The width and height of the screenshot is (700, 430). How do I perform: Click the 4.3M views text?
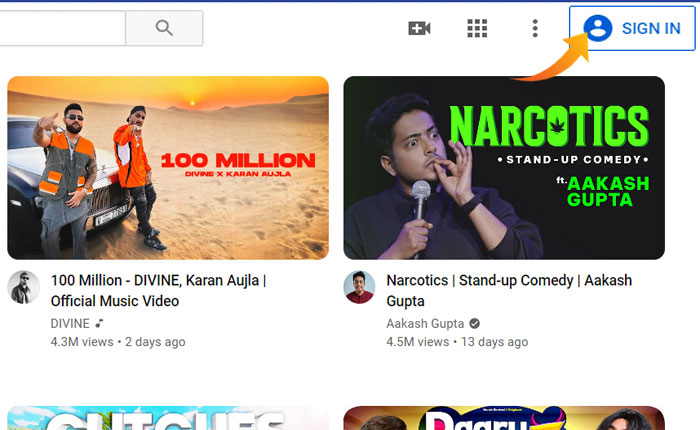[x=82, y=342]
